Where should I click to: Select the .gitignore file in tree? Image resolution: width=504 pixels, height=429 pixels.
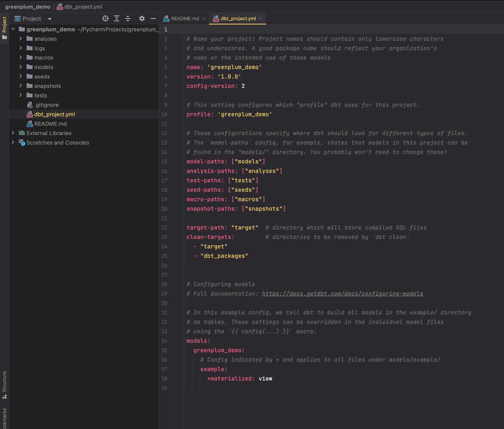[46, 105]
